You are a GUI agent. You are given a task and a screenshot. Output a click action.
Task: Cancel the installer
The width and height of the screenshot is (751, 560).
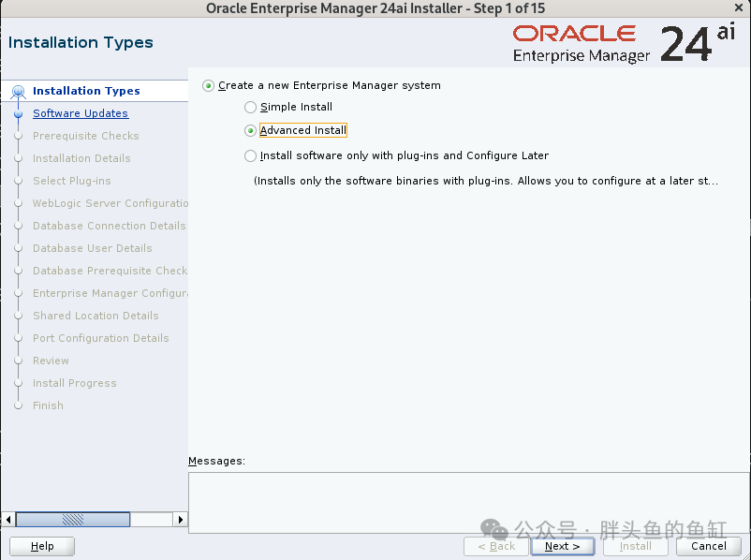pos(708,546)
